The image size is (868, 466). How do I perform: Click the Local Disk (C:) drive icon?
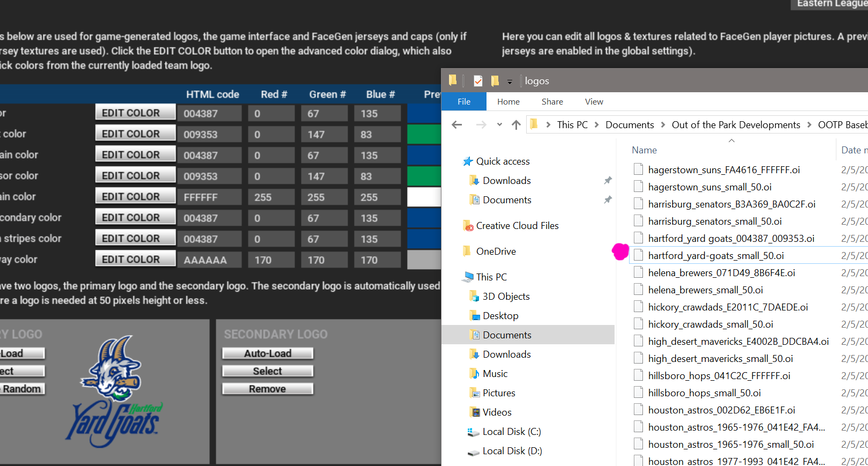[x=473, y=432]
